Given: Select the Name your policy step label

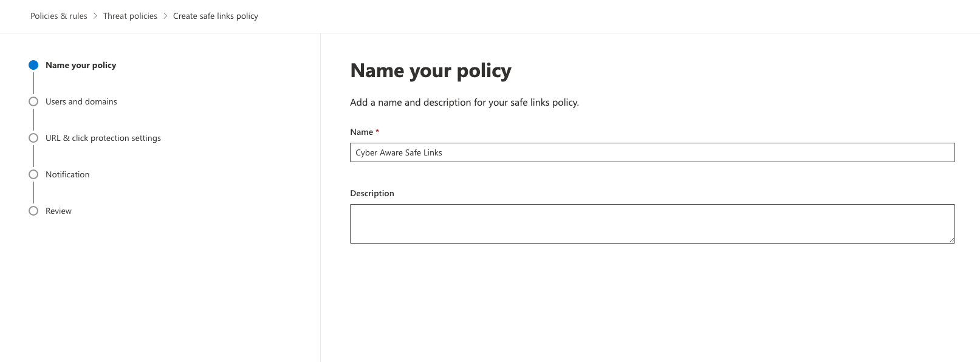Looking at the screenshot, I should [x=81, y=65].
